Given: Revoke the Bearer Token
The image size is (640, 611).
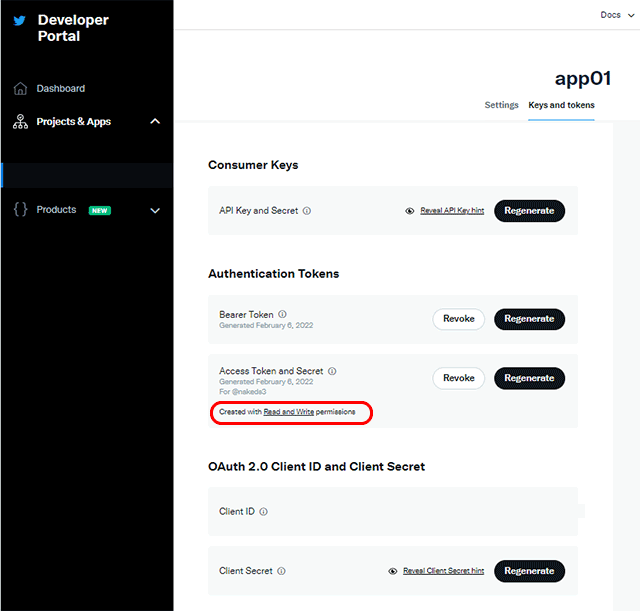Looking at the screenshot, I should click(x=458, y=319).
